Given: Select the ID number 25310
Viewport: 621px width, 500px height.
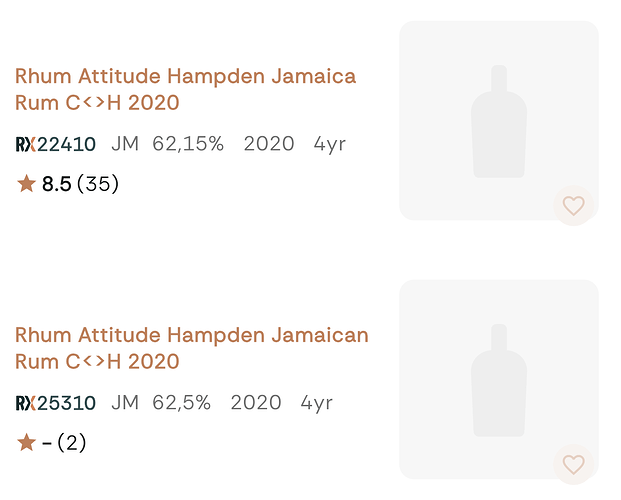Looking at the screenshot, I should pyautogui.click(x=66, y=403).
